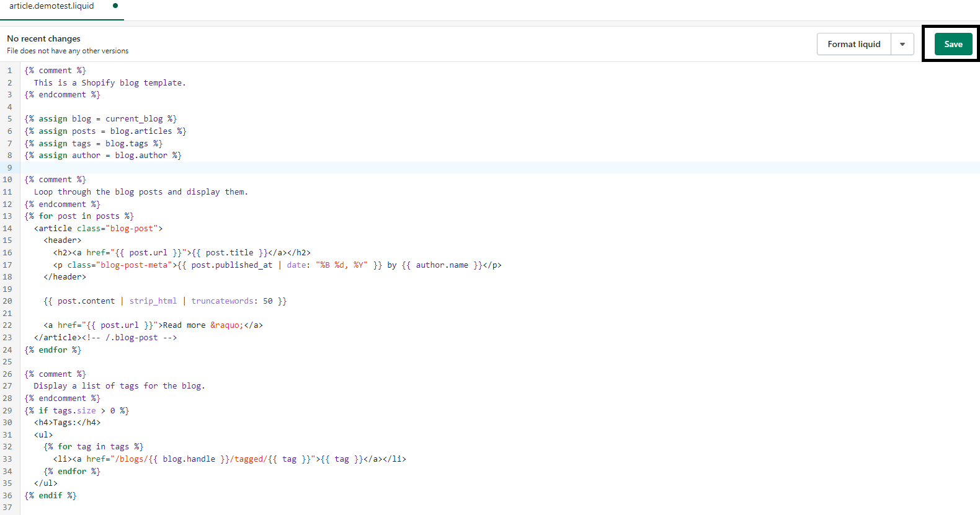
Task: Click the 'if tags.size > 0' line
Action: click(77, 411)
